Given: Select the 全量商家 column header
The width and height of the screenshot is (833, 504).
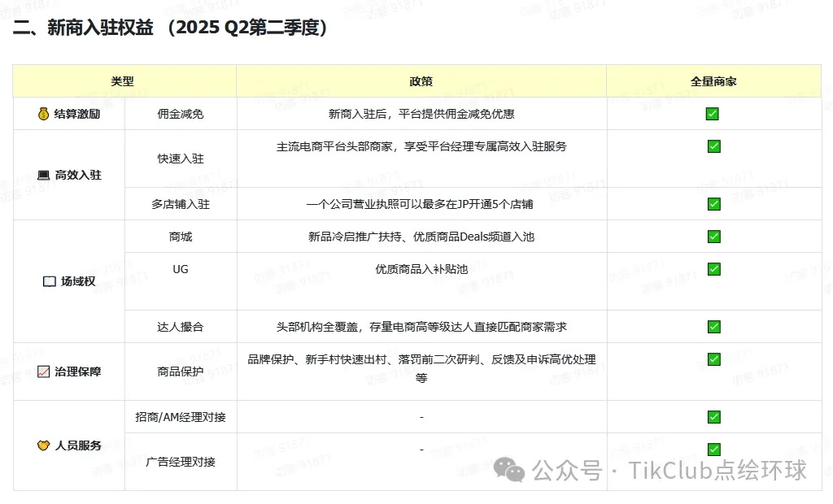Looking at the screenshot, I should coord(713,81).
